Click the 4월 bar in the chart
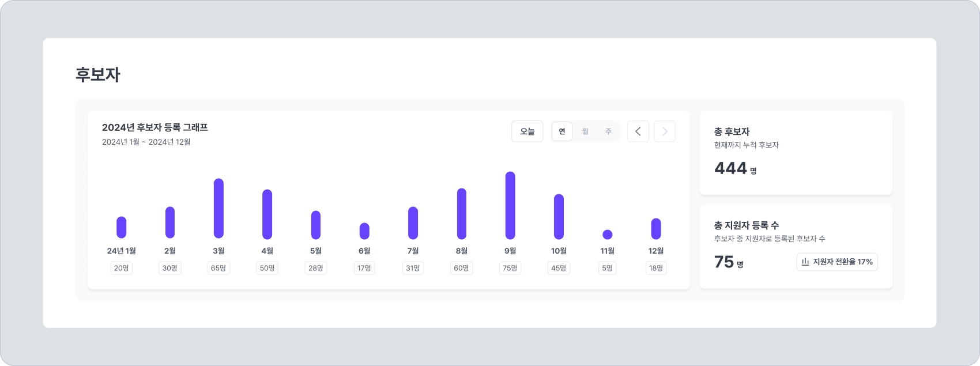 pos(267,214)
